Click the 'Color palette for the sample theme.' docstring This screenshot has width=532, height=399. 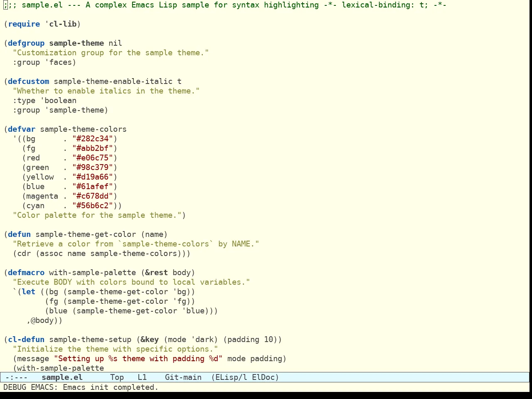coord(97,215)
